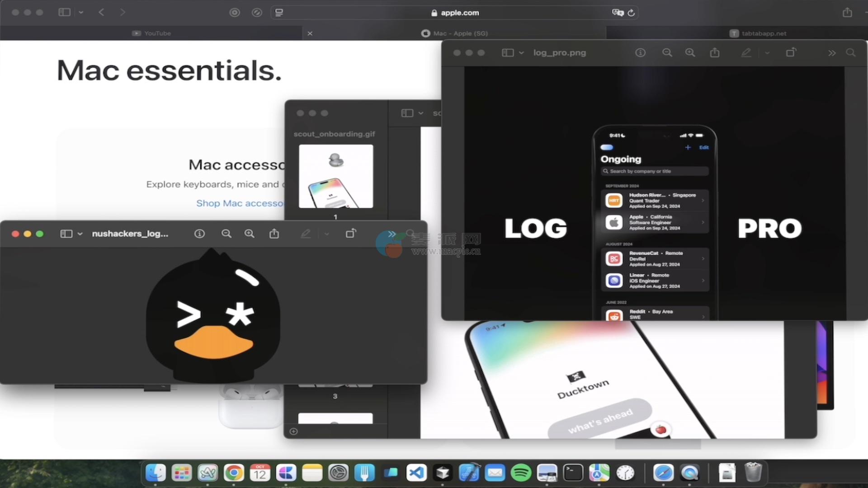Screen dimensions: 868x488
Task: Click the scout_onboarding.gif sidebar label
Action: coord(335,134)
